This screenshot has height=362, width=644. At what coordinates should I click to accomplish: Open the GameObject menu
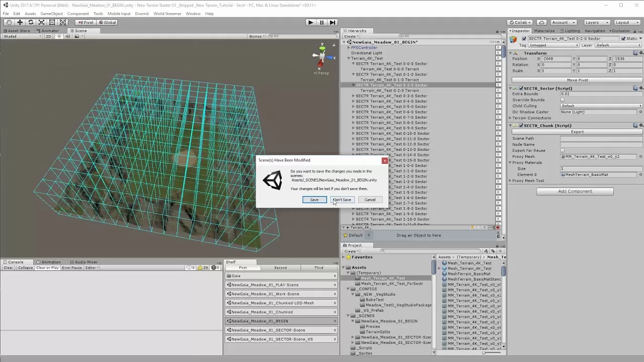click(x=51, y=14)
